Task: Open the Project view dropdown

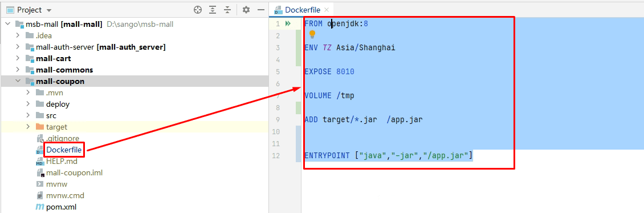Action: click(x=49, y=10)
